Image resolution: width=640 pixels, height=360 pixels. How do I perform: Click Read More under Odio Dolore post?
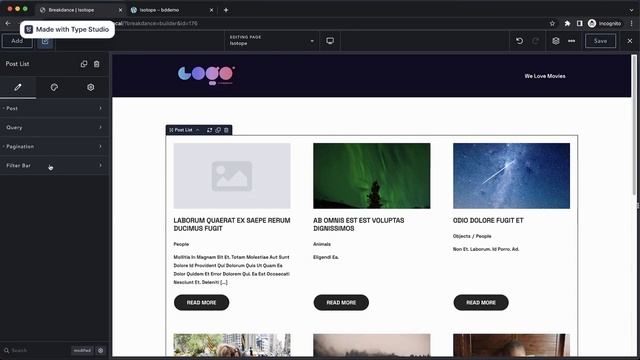click(x=481, y=302)
